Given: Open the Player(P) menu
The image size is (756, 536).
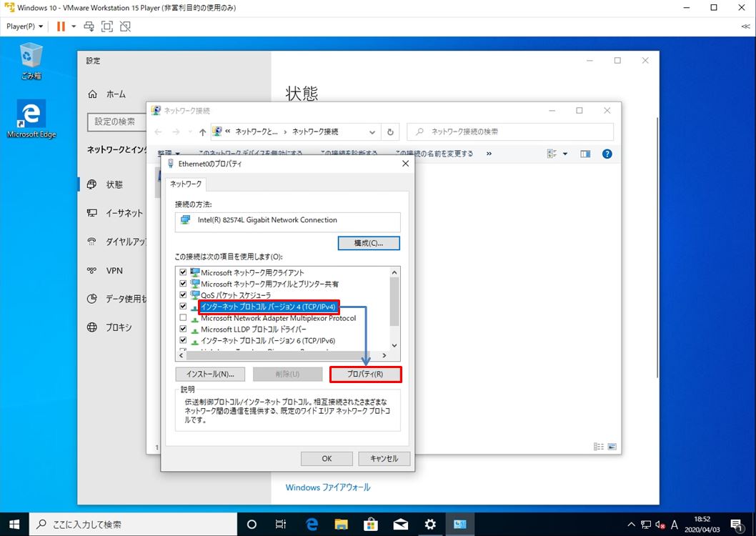Looking at the screenshot, I should pos(24,26).
